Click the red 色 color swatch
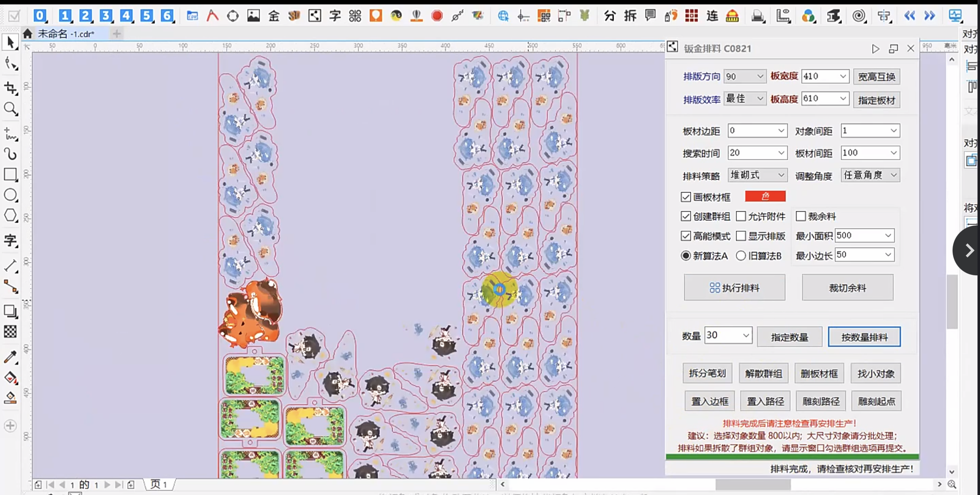This screenshot has height=495, width=980. [765, 196]
